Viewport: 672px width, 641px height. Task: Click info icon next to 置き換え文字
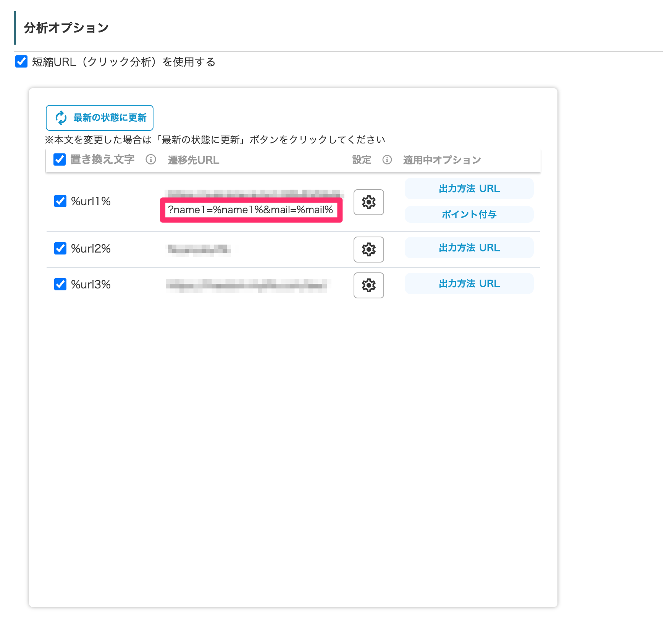[x=151, y=159]
